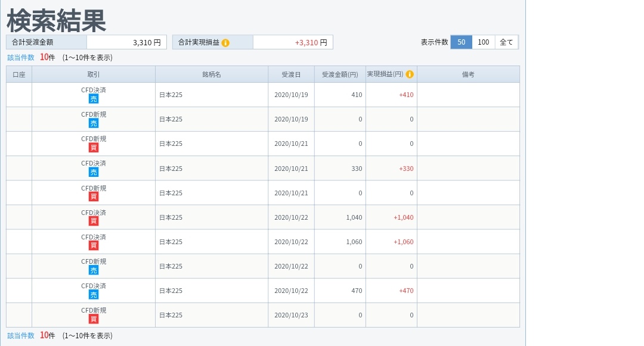Show all results with 全て
This screenshot has height=346, width=644.
tap(506, 42)
